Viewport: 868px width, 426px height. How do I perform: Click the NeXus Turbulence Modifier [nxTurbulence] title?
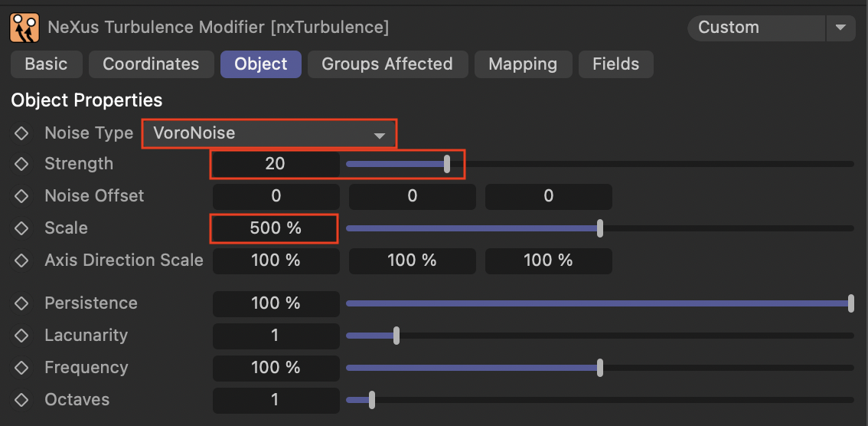point(219,27)
